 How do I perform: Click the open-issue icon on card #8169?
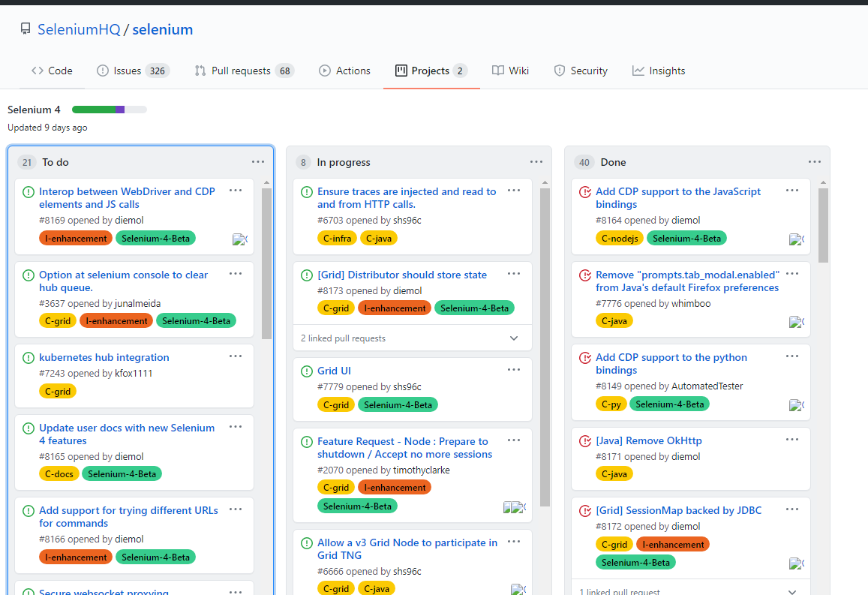(29, 192)
